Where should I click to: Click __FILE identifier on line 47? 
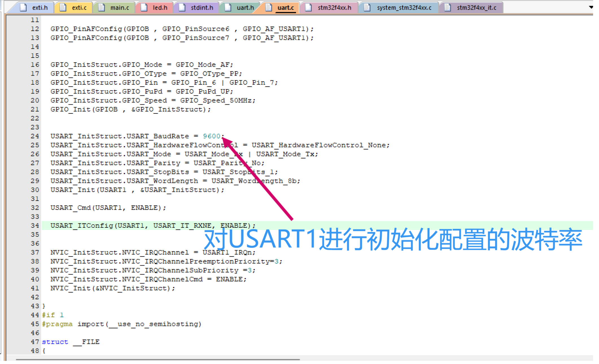click(x=86, y=342)
